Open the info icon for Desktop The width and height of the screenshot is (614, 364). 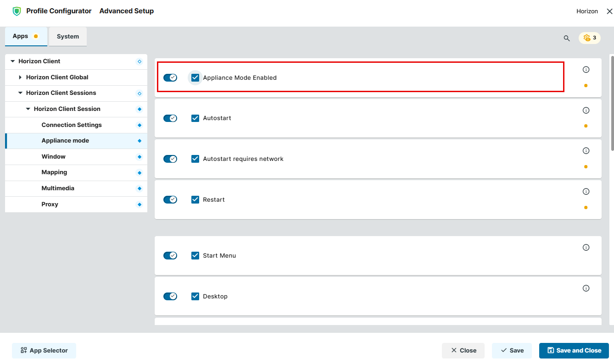pyautogui.click(x=586, y=288)
